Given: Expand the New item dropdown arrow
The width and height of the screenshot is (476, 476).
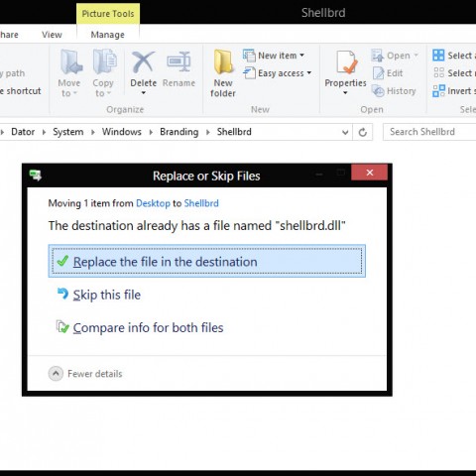Looking at the screenshot, I should (302, 56).
